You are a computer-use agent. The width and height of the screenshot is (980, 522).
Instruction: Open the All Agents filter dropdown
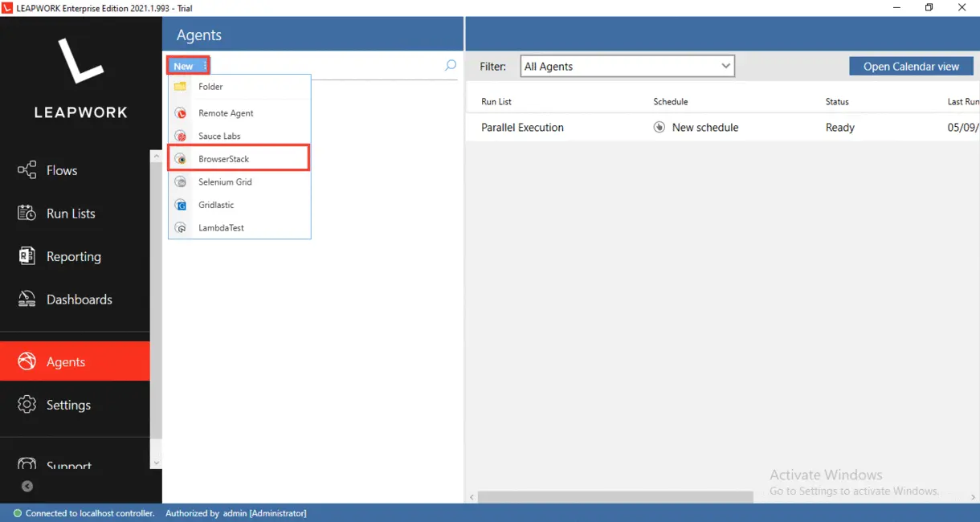[x=627, y=67]
